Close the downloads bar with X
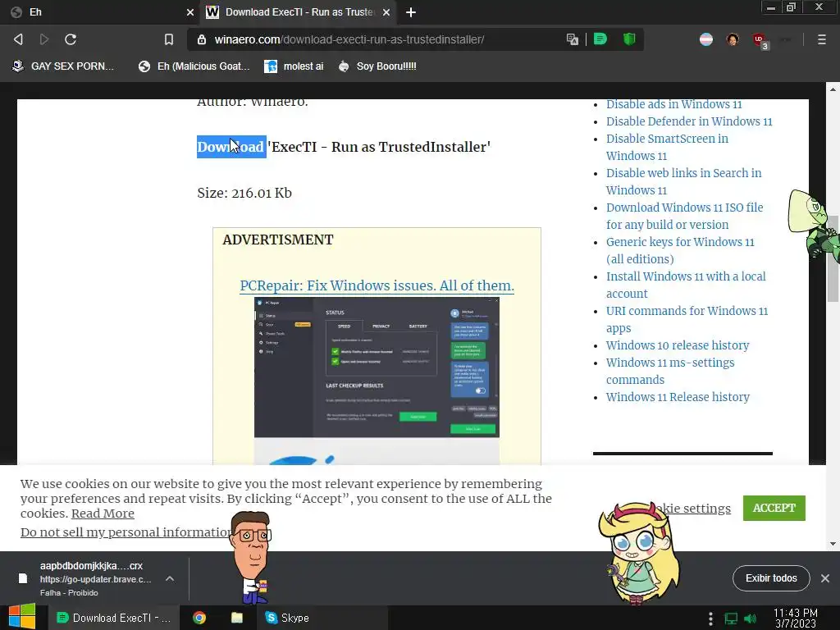 [825, 578]
